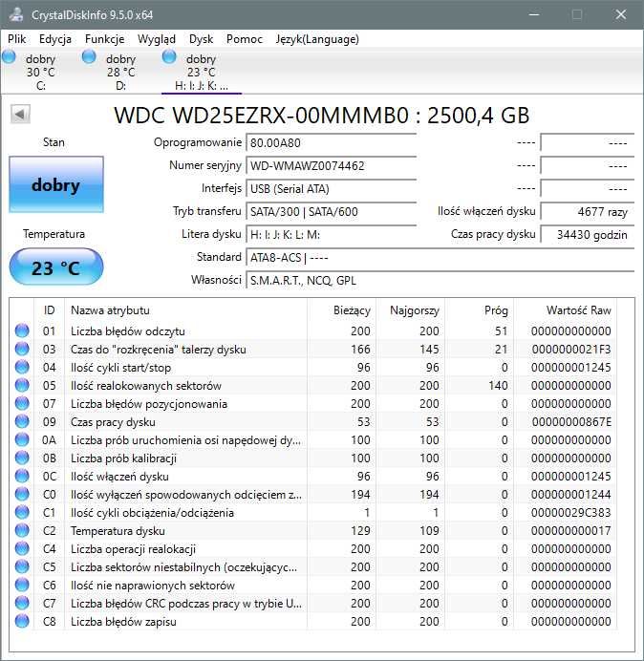Click status orb for attribute 03 spin-up time
This screenshot has height=661, width=644.
[22, 349]
